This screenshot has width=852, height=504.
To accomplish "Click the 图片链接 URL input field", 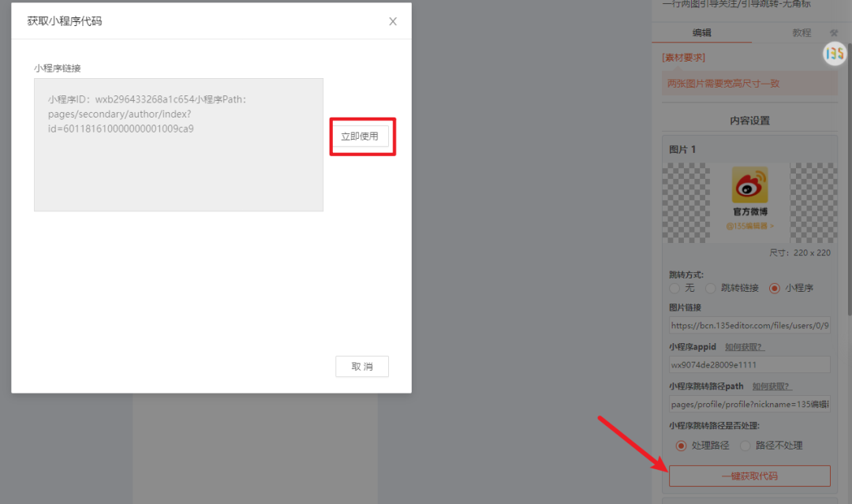I will coord(749,325).
